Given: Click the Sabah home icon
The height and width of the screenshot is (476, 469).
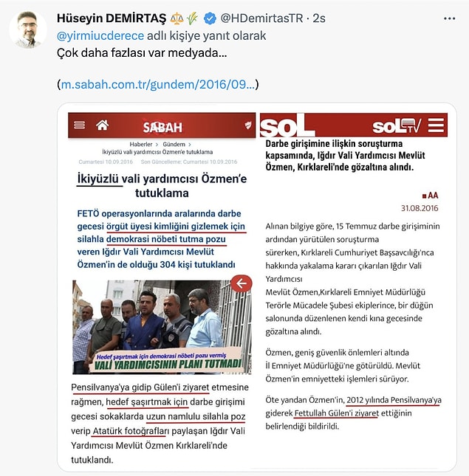Looking at the screenshot, I should click(103, 125).
